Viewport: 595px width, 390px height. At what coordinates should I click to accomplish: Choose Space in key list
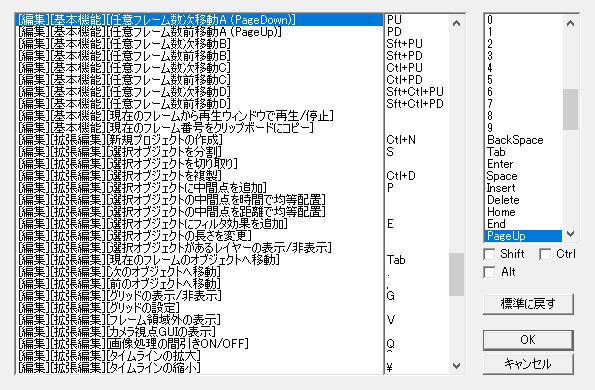click(524, 176)
